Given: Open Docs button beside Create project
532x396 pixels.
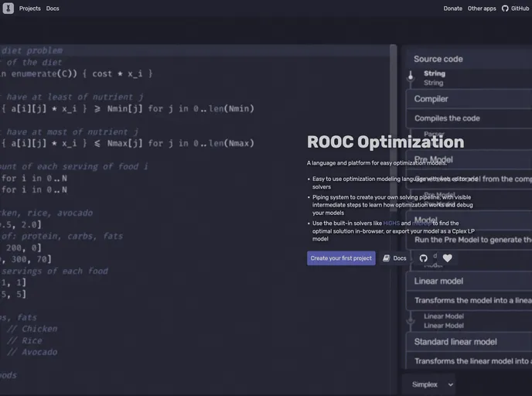Looking at the screenshot, I should [394, 258].
